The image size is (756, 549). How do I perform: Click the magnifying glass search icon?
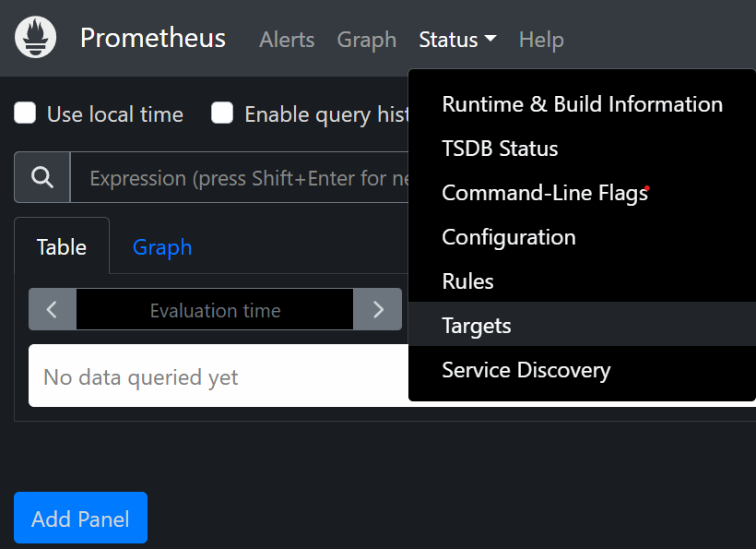point(42,177)
